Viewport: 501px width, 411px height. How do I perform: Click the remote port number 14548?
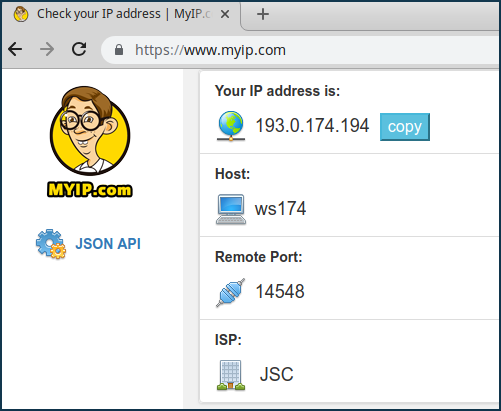(x=280, y=291)
